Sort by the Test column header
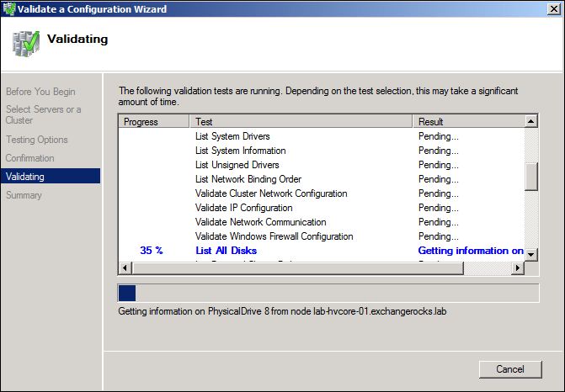Screen dimensions: 565x392 301,122
